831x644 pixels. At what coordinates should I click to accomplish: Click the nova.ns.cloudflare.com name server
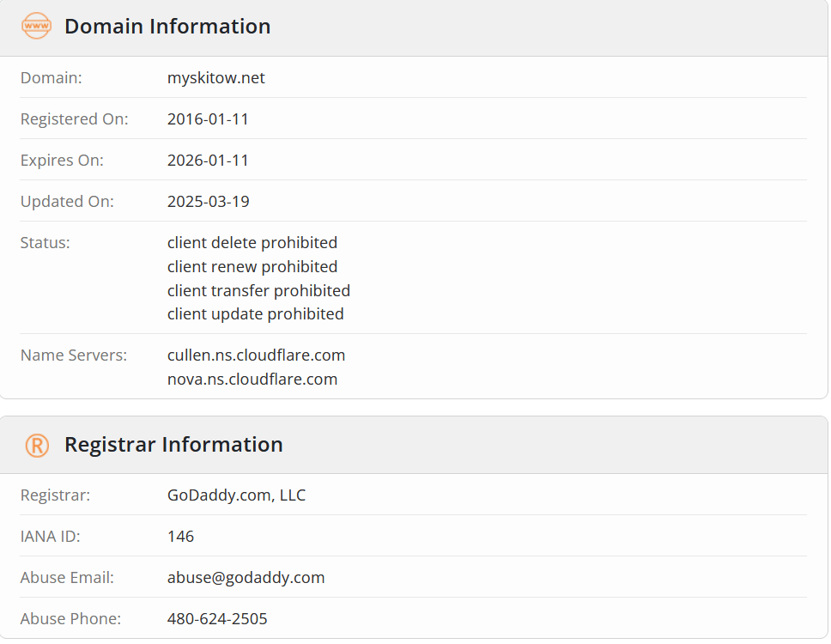pos(252,380)
